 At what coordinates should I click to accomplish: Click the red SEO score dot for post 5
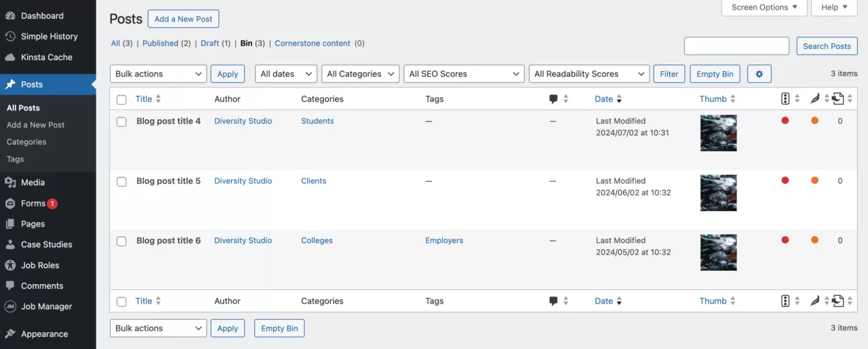click(x=785, y=181)
